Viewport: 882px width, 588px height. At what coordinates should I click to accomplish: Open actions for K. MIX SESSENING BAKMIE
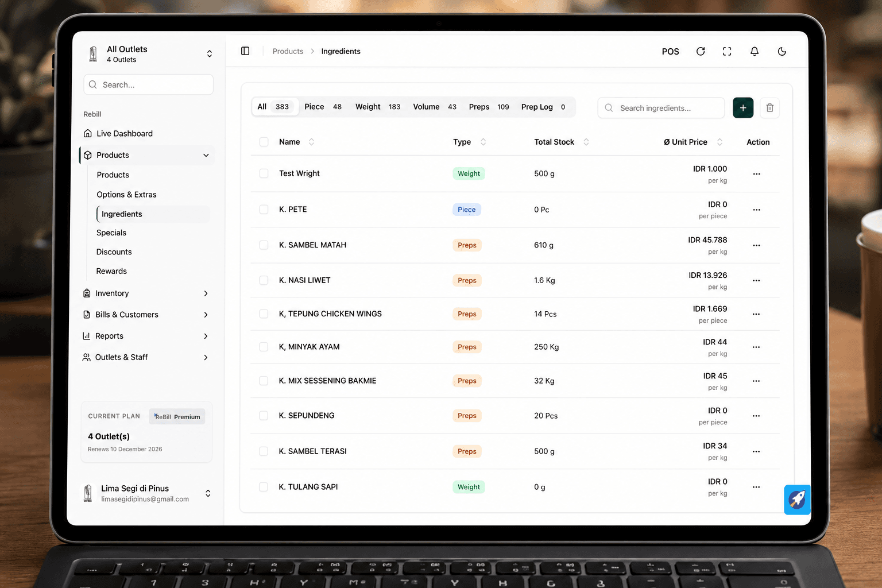(756, 381)
